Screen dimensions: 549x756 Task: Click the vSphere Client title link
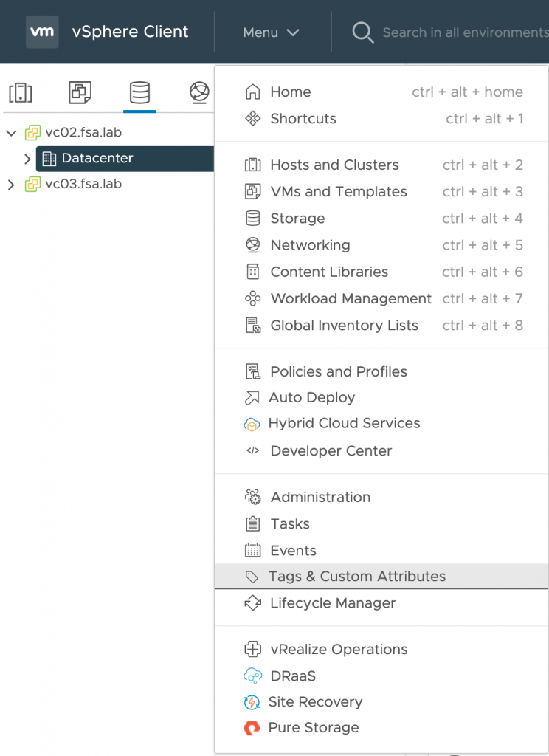[130, 32]
